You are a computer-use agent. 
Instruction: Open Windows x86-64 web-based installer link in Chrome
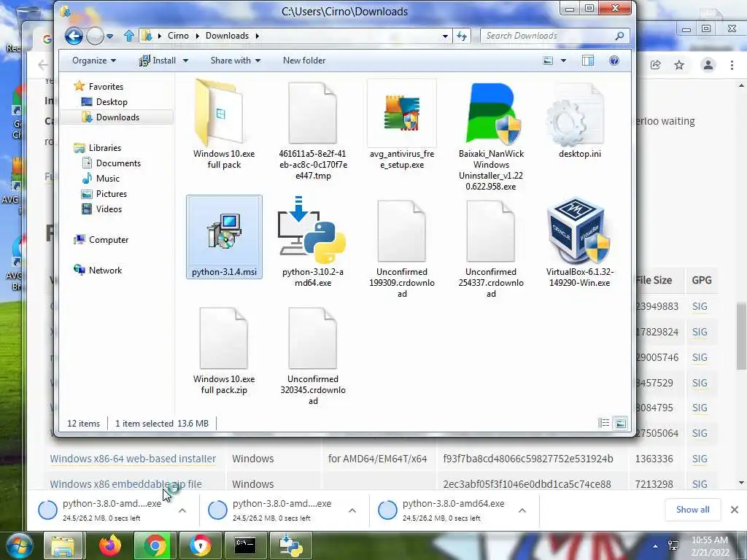133,459
